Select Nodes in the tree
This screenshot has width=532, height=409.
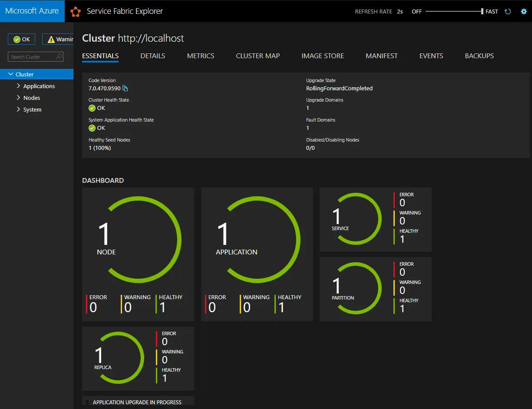coord(32,98)
